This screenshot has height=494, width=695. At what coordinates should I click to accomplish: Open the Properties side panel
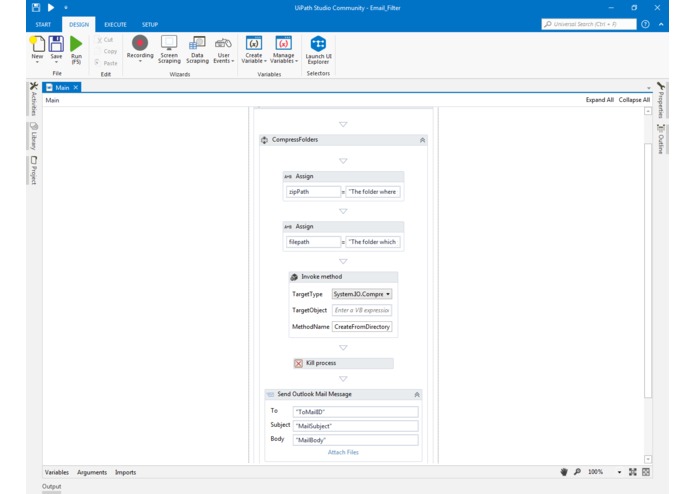(660, 100)
